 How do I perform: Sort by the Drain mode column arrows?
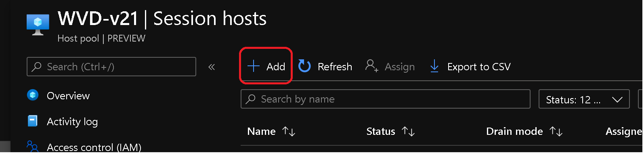(556, 132)
